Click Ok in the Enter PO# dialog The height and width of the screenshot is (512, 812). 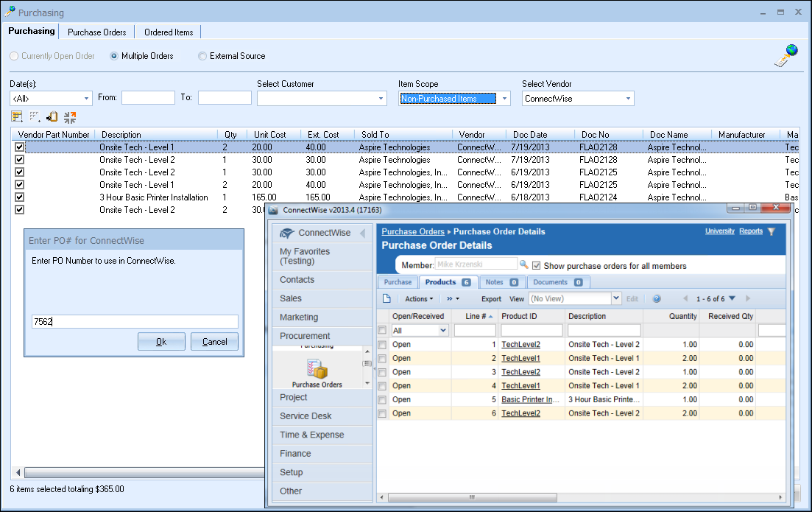click(x=161, y=342)
